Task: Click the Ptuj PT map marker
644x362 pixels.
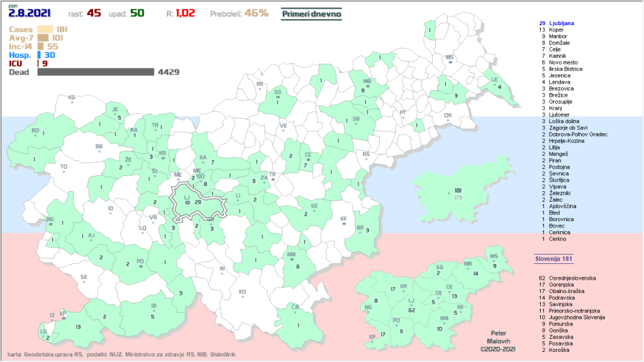Action: pyautogui.click(x=404, y=115)
